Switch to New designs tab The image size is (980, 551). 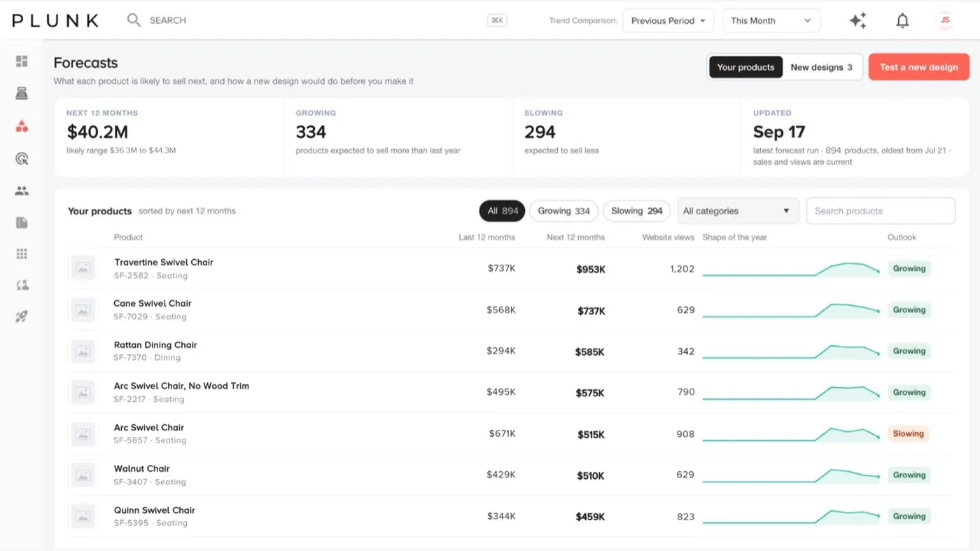point(821,67)
